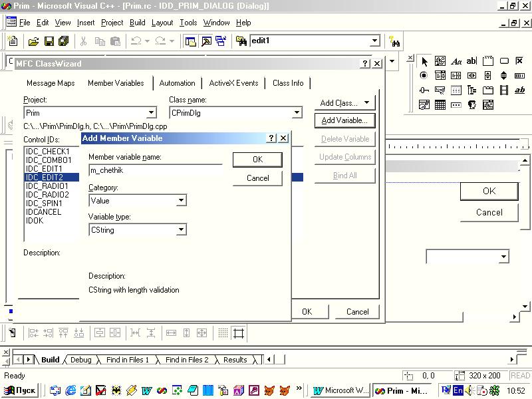Choose the Group Box (xyz) control

(x=488, y=61)
